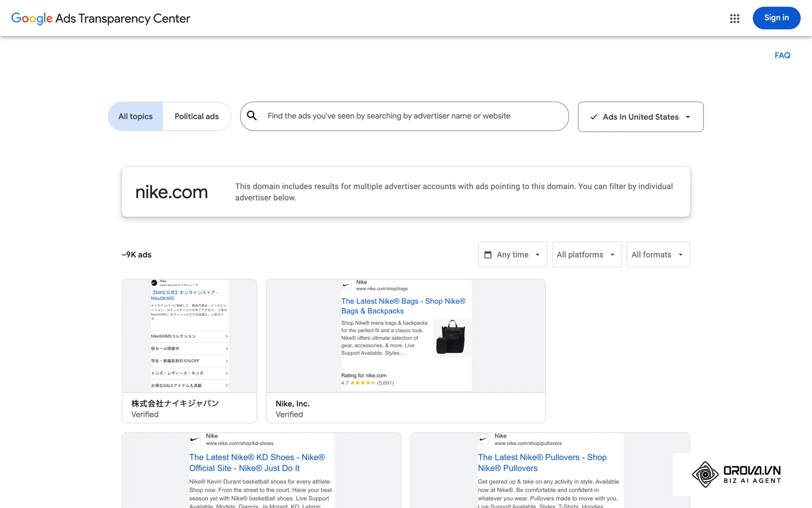Screen dimensions: 812x508
Task: Expand the Ads In United States dropdown
Action: (640, 117)
